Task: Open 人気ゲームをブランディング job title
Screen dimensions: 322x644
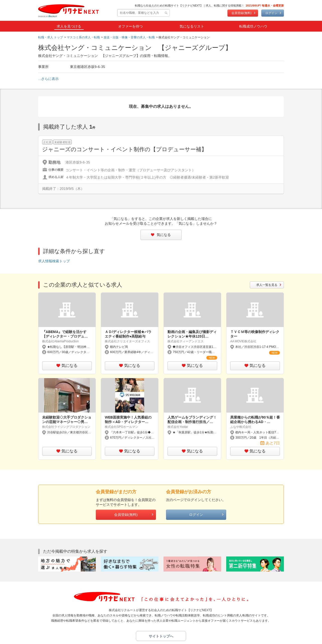Action: coord(192,420)
